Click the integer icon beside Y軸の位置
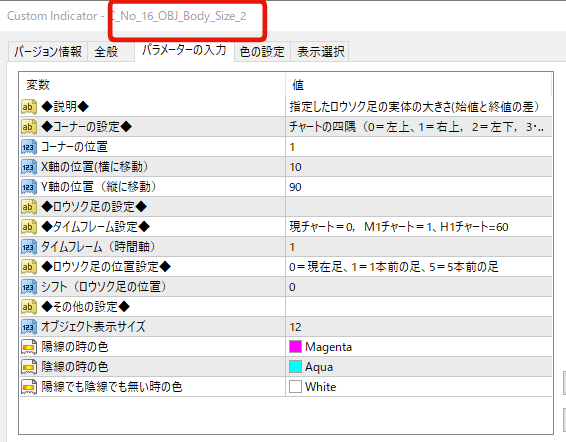 (29, 187)
